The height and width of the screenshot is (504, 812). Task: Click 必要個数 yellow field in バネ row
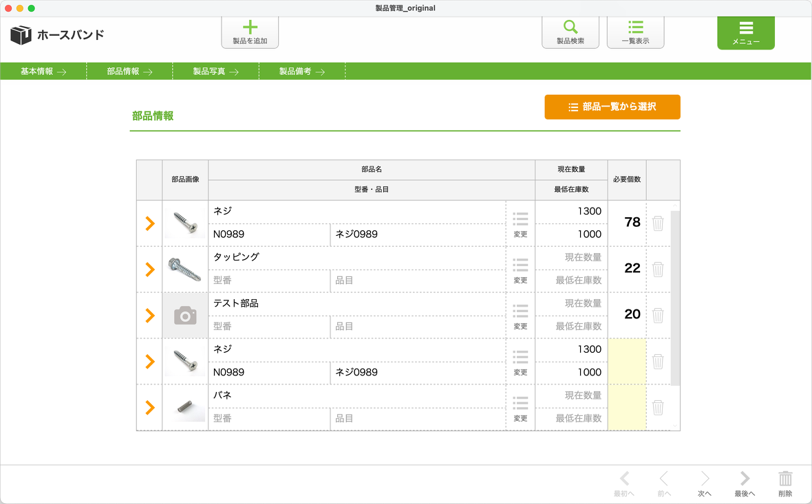coord(626,407)
